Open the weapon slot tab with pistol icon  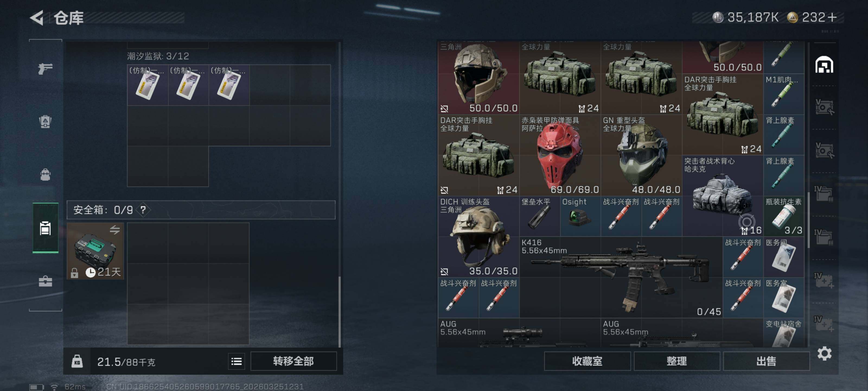pos(45,68)
